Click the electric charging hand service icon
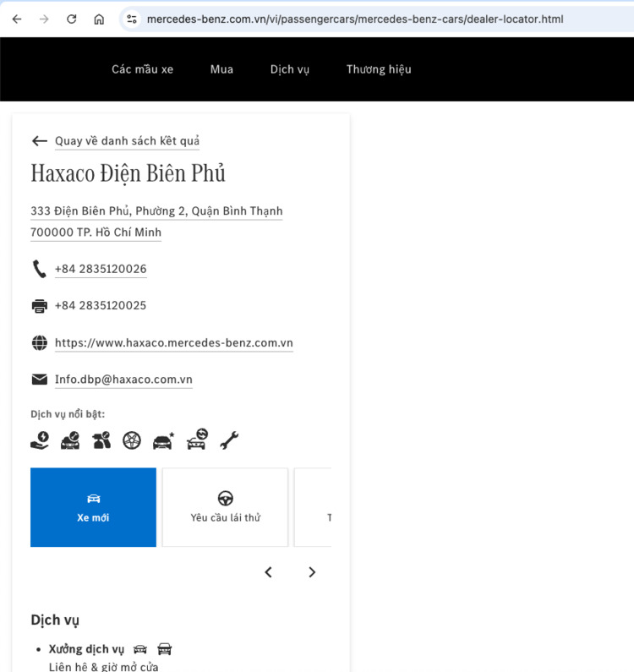The height and width of the screenshot is (672, 634). tap(40, 440)
